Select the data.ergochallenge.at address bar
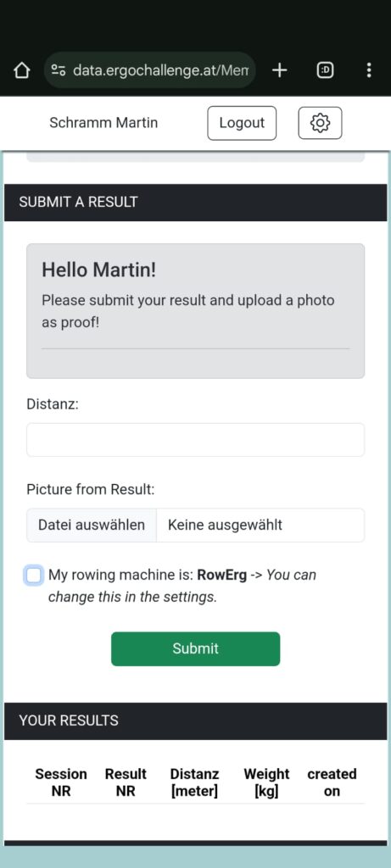The height and width of the screenshot is (868, 391). click(x=149, y=70)
